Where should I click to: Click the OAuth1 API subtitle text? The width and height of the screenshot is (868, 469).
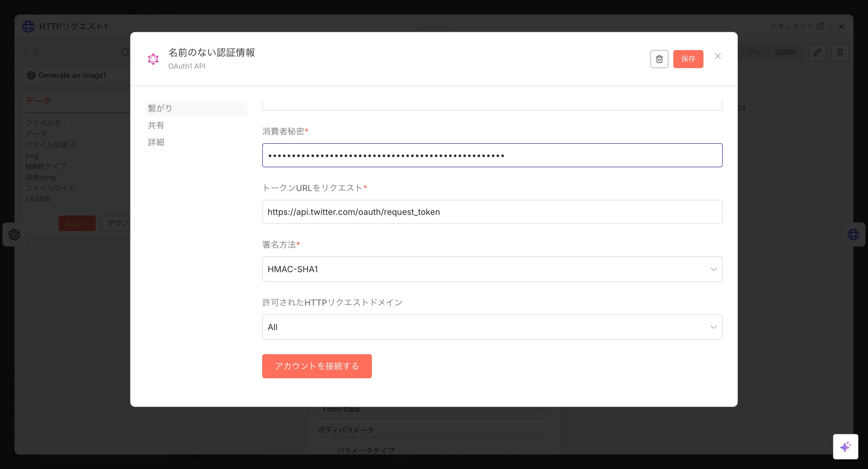point(187,66)
